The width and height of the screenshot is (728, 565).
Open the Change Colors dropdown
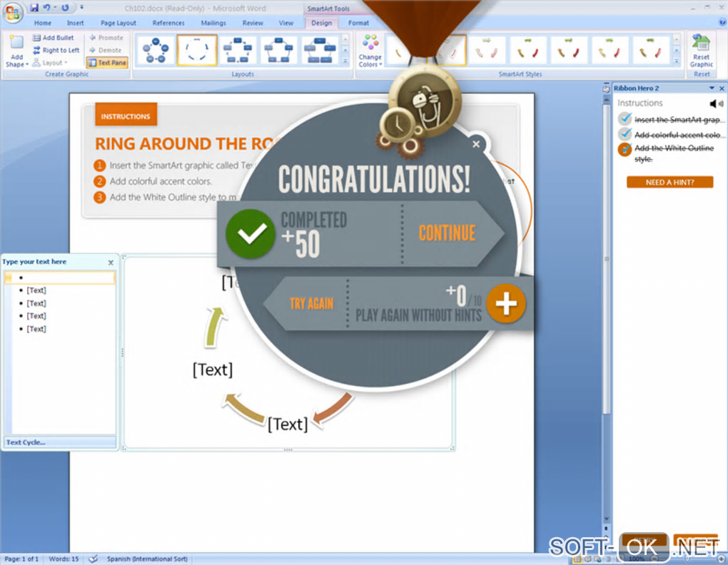(x=370, y=51)
